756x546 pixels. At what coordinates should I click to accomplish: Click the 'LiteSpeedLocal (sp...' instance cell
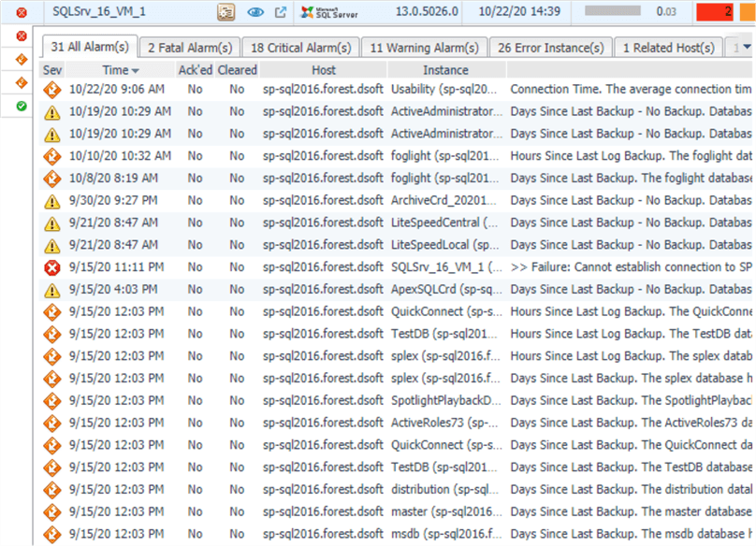coord(445,245)
